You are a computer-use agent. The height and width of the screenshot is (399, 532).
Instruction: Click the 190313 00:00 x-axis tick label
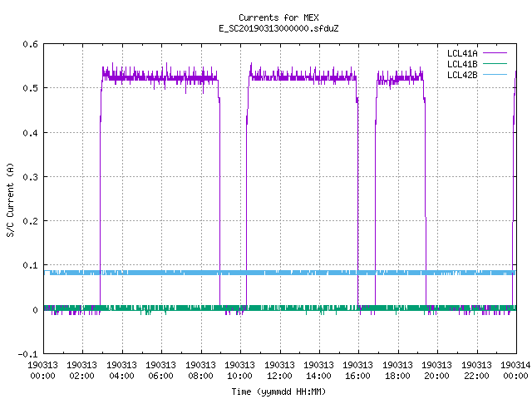[x=42, y=370]
